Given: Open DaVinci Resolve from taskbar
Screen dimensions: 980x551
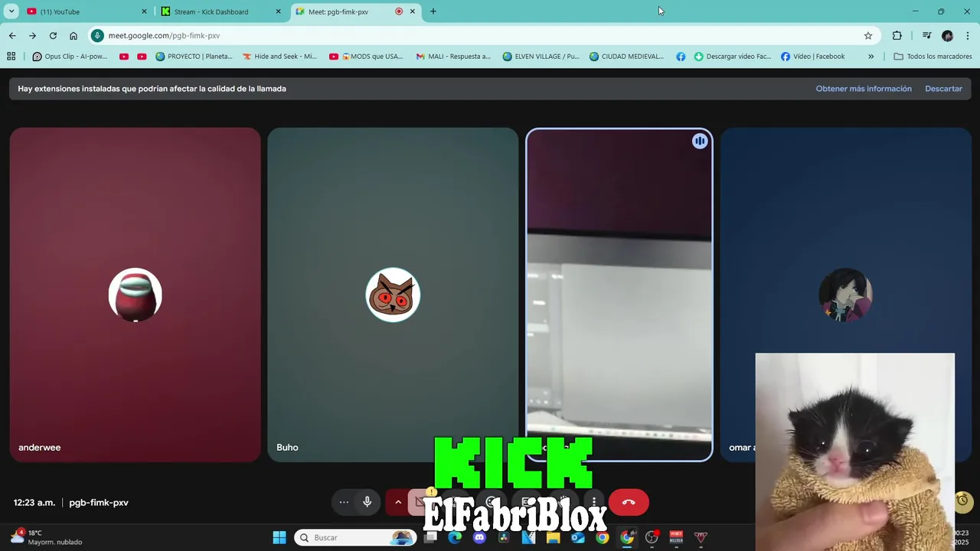Looking at the screenshot, I should (x=504, y=537).
